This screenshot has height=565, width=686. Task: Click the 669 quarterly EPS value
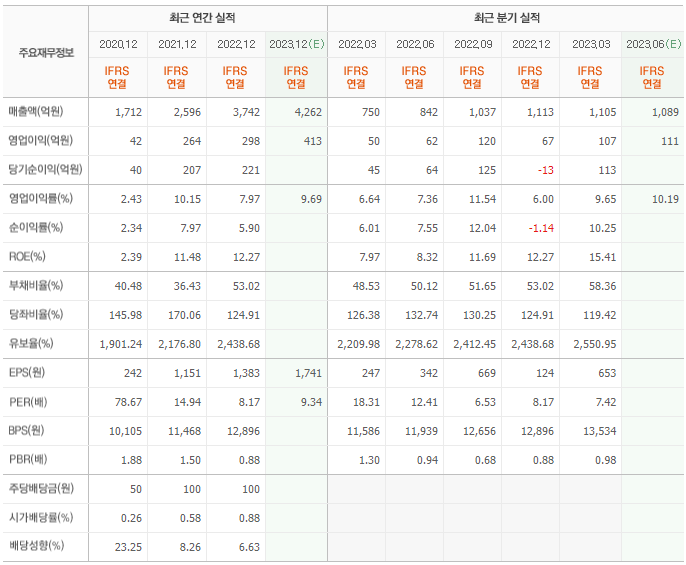(x=486, y=373)
